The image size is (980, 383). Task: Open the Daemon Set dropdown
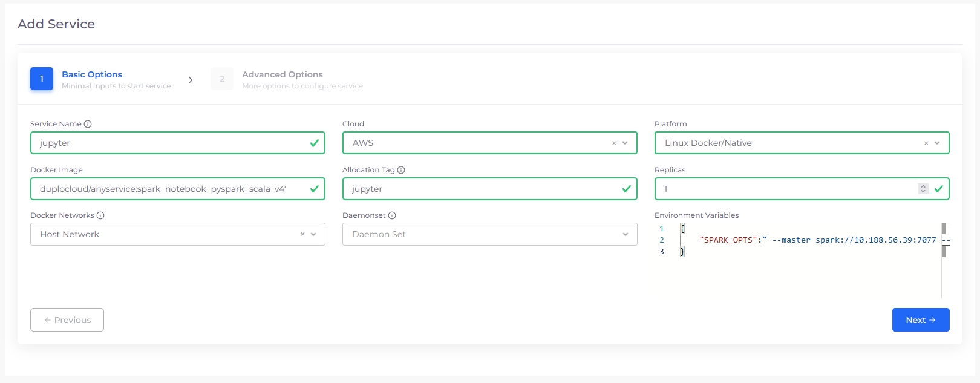[x=625, y=234]
